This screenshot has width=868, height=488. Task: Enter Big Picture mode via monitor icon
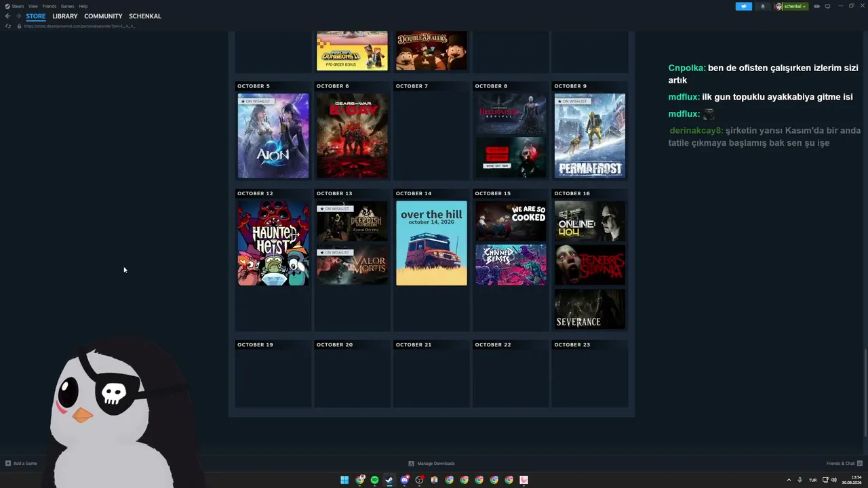pos(827,6)
